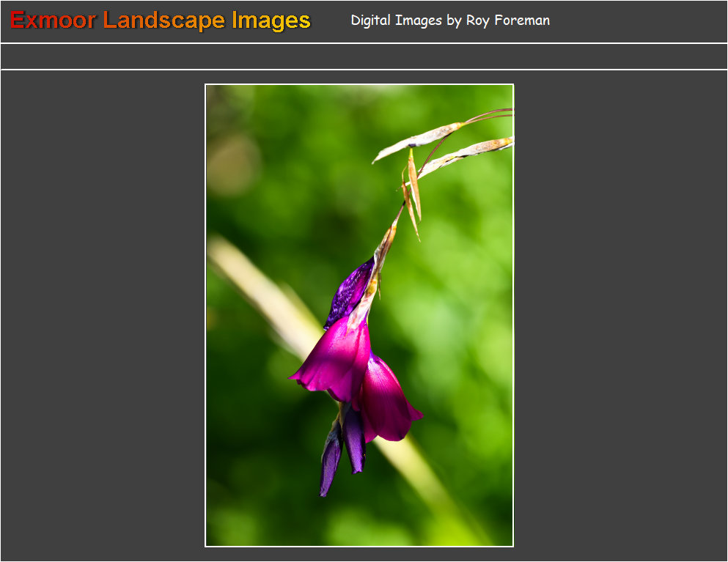The height and width of the screenshot is (562, 728).
Task: Click the hanging purple buds under the flower
Action: tap(342, 451)
